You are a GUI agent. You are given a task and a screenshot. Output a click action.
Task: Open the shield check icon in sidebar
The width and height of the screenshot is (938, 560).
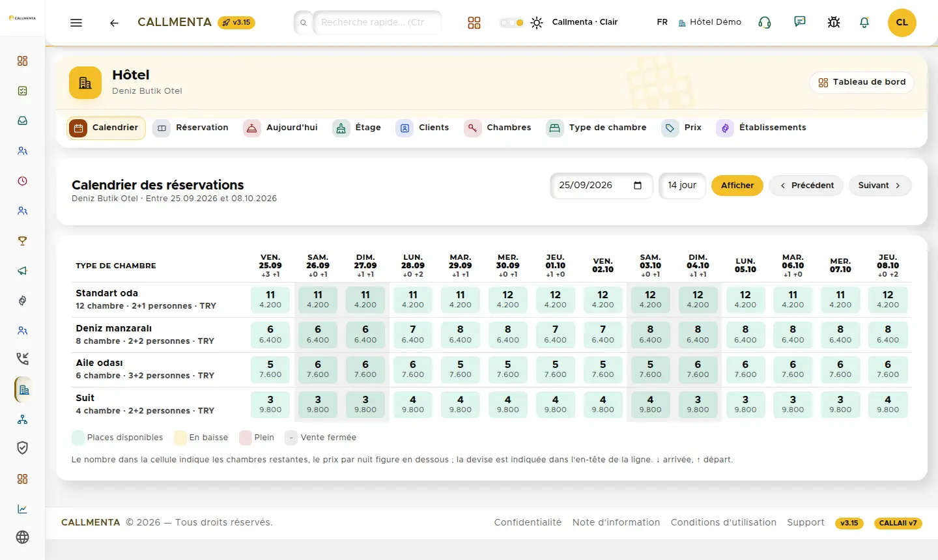coord(23,448)
